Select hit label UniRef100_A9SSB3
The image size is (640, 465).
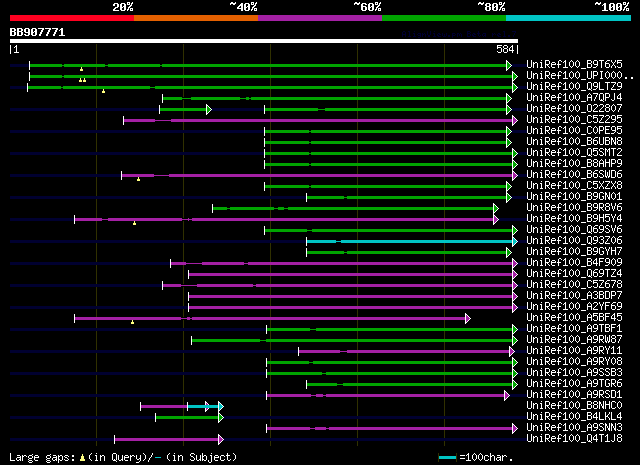(574, 373)
